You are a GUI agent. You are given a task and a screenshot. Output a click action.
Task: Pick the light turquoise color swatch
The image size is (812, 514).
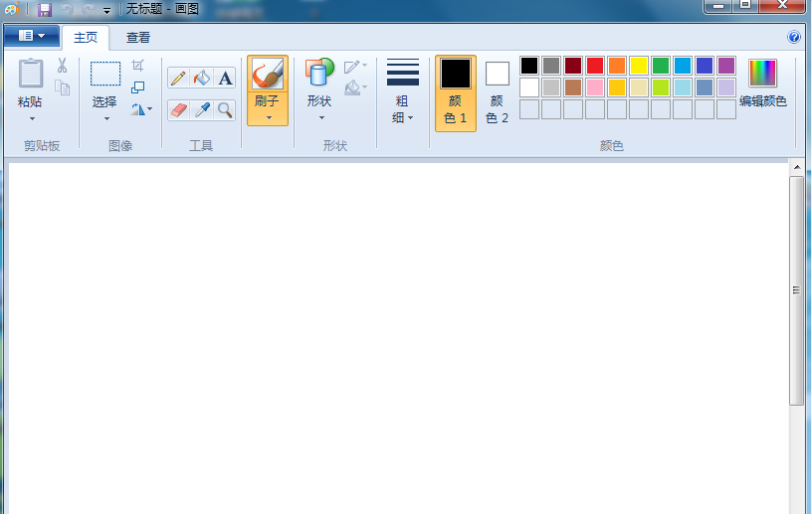[683, 87]
